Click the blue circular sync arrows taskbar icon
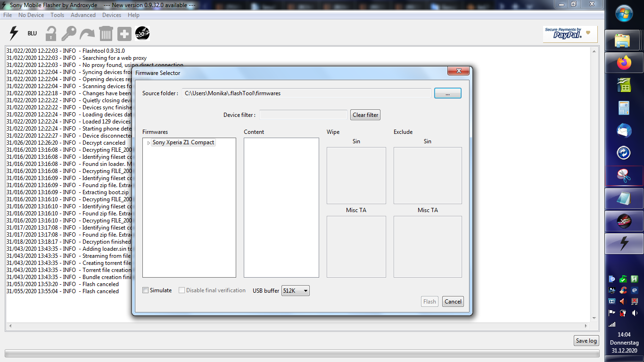Image resolution: width=644 pixels, height=362 pixels. click(x=624, y=153)
